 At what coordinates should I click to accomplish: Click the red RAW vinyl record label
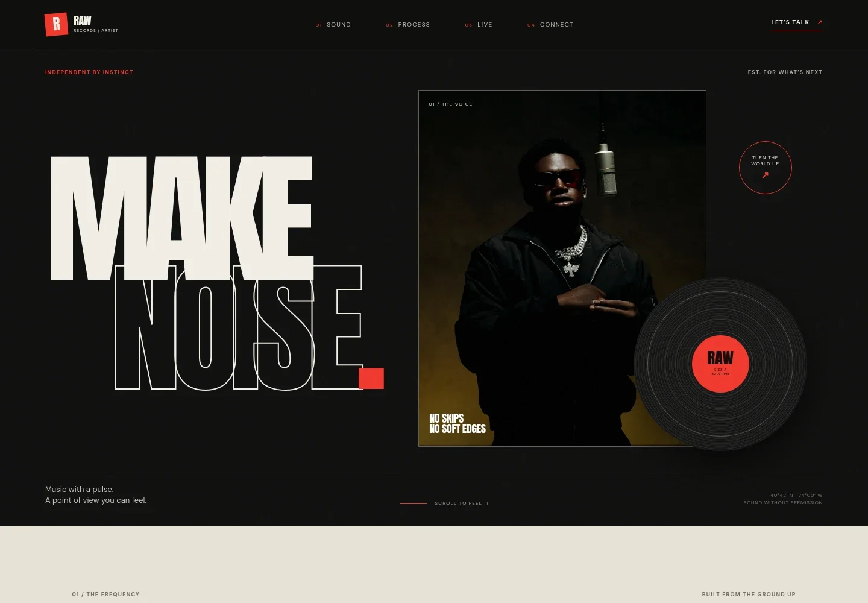click(720, 364)
